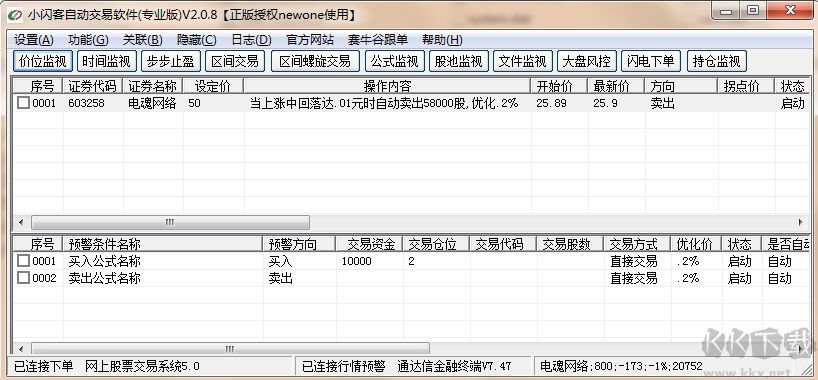Screen dimensions: 818x380
Task: Click 开始价 column header
Action: [559, 86]
